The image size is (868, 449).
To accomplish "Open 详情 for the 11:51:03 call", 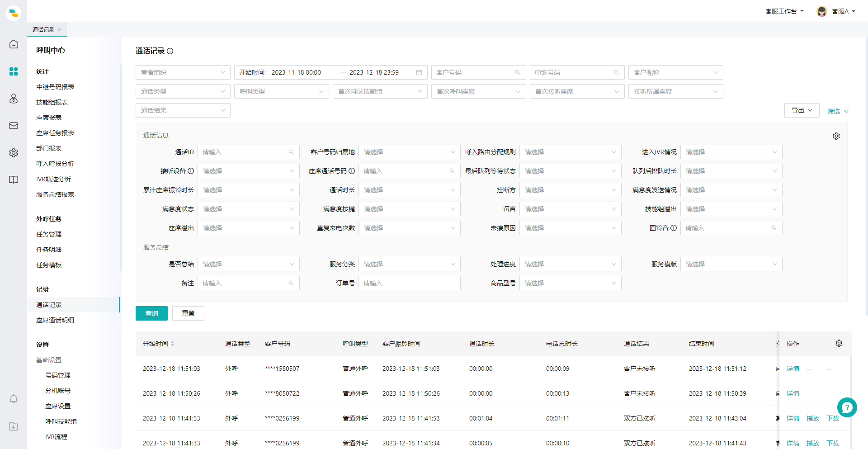I will point(793,369).
